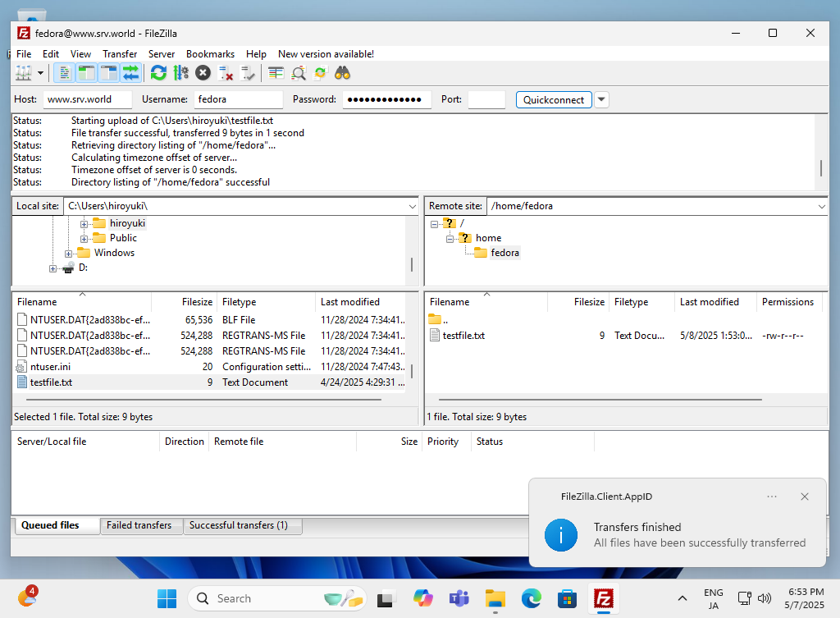Click the Host input field

click(x=87, y=99)
